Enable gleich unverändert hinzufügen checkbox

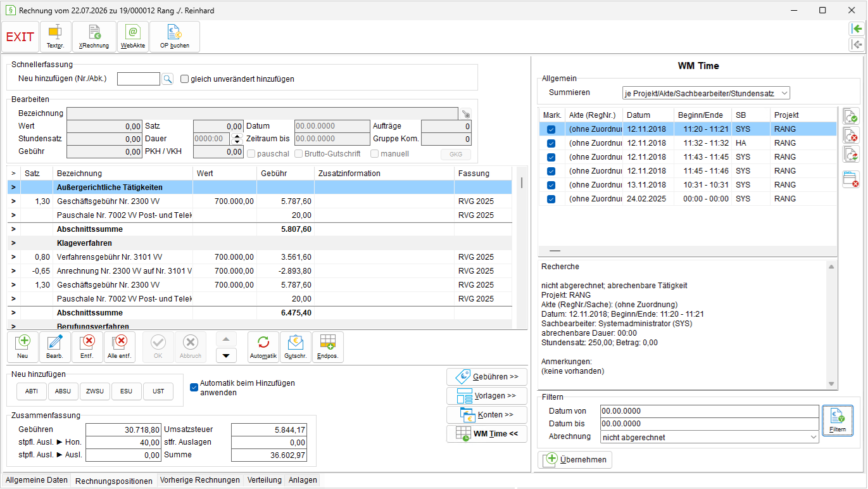point(185,79)
